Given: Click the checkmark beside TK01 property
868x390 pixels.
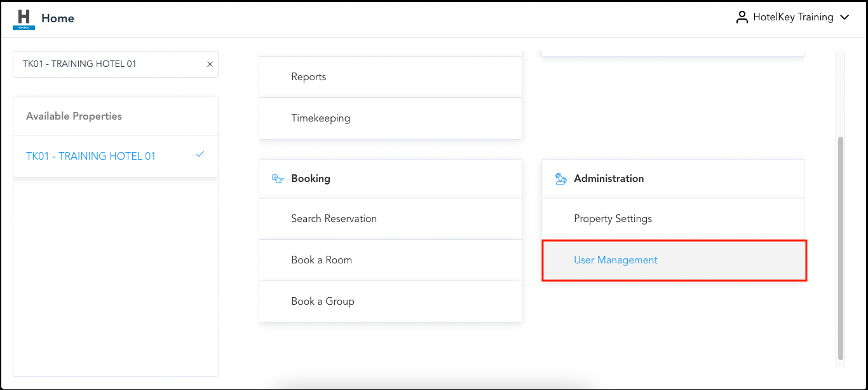Looking at the screenshot, I should pyautogui.click(x=200, y=154).
